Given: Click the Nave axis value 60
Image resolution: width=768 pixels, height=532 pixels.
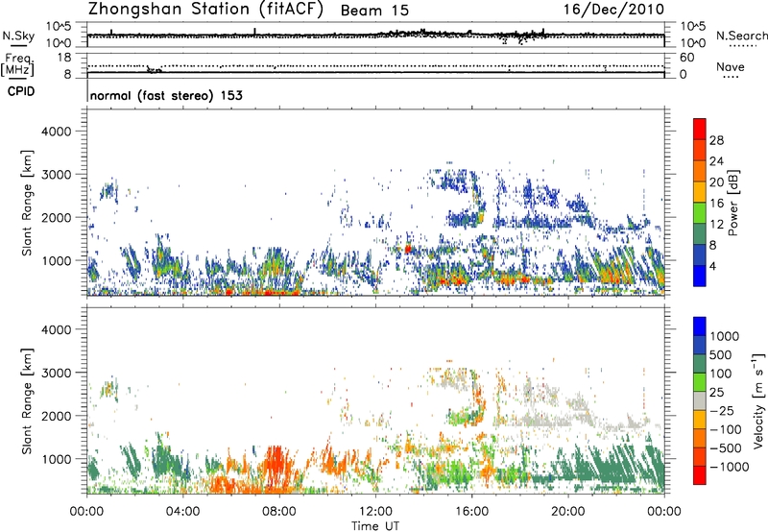Looking at the screenshot, I should [x=686, y=58].
